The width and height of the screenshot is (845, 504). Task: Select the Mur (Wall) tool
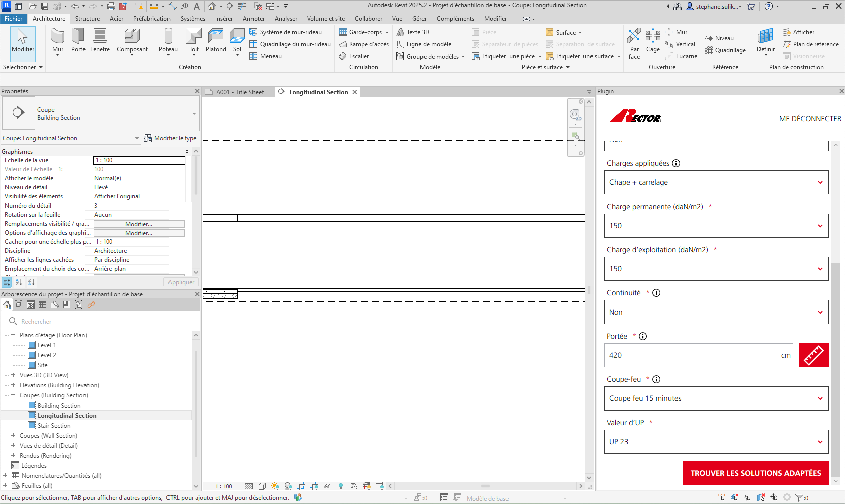pos(57,40)
